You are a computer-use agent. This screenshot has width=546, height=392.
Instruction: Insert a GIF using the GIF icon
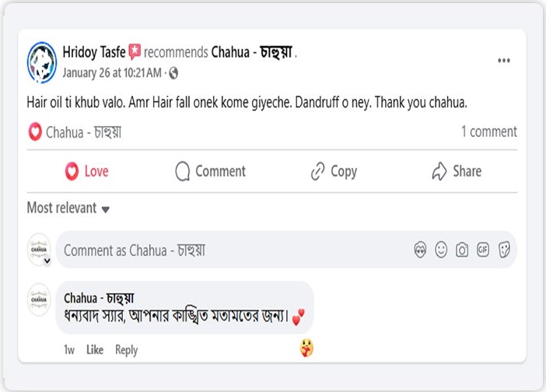[483, 250]
